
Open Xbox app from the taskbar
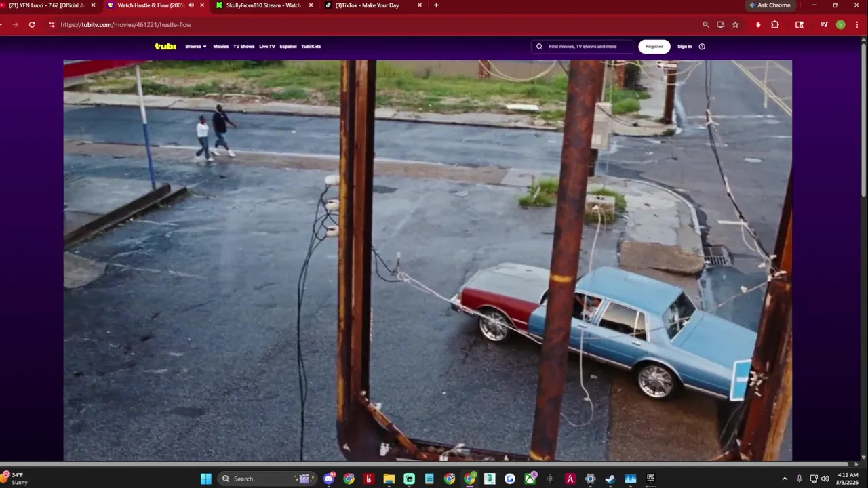point(530,479)
